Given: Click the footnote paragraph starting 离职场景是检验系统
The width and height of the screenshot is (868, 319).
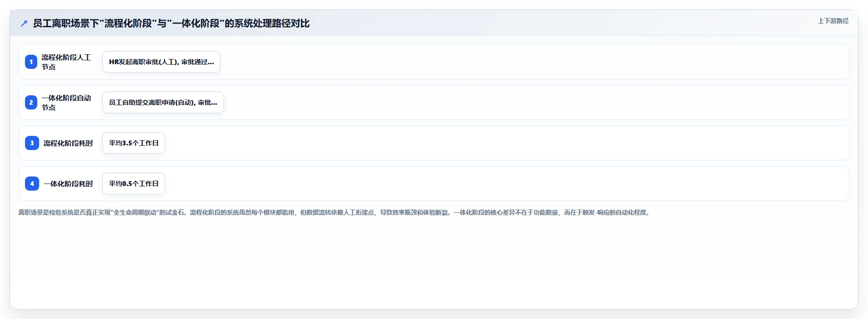Looking at the screenshot, I should [335, 212].
